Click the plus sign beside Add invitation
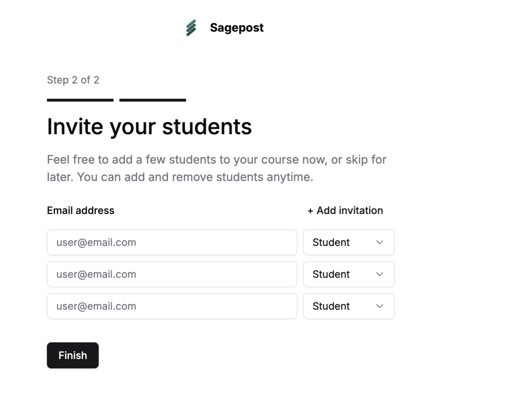Image resolution: width=532 pixels, height=399 pixels. pyautogui.click(x=310, y=211)
